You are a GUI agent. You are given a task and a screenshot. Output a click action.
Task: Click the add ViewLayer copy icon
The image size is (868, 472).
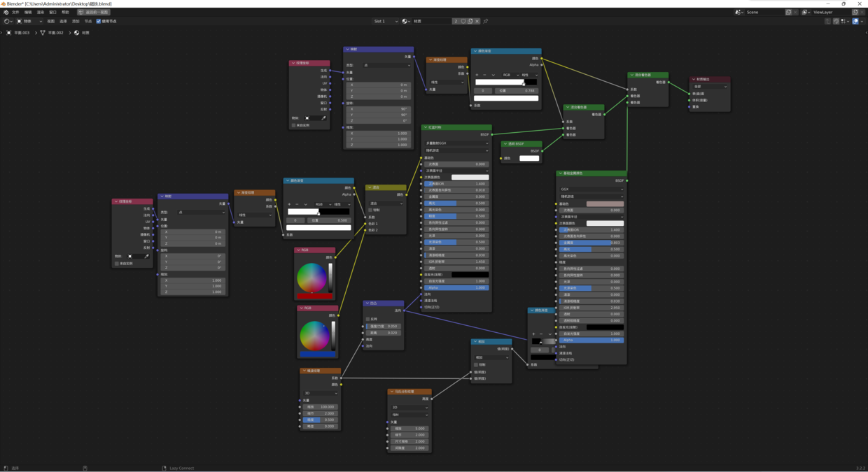[x=855, y=12]
